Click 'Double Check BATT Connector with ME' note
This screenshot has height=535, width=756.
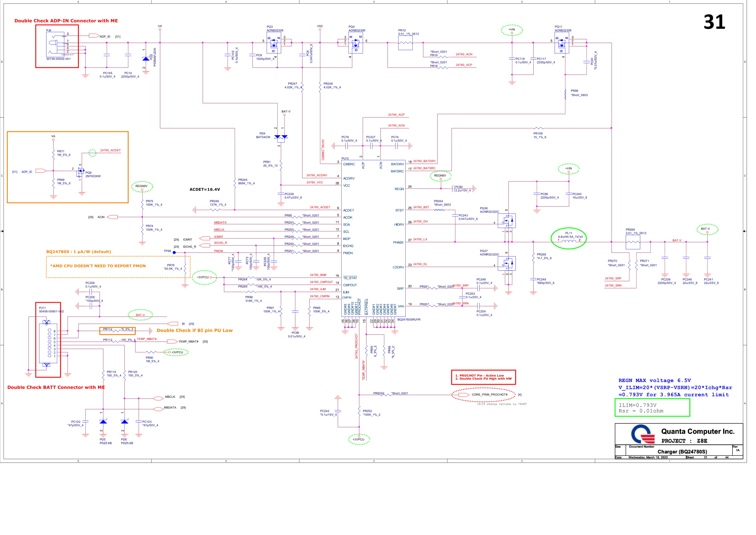(x=56, y=388)
